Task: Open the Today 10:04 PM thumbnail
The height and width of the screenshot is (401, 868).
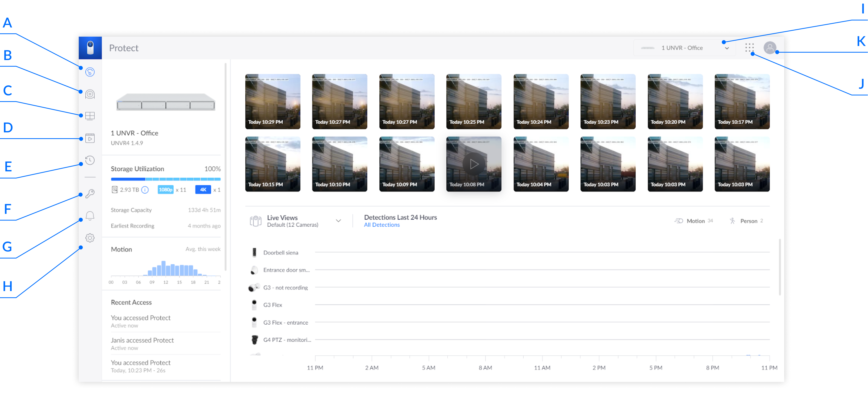Action: point(541,164)
